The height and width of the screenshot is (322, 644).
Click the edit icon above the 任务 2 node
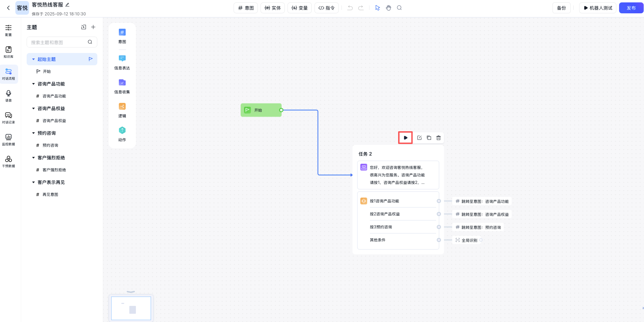pyautogui.click(x=419, y=138)
